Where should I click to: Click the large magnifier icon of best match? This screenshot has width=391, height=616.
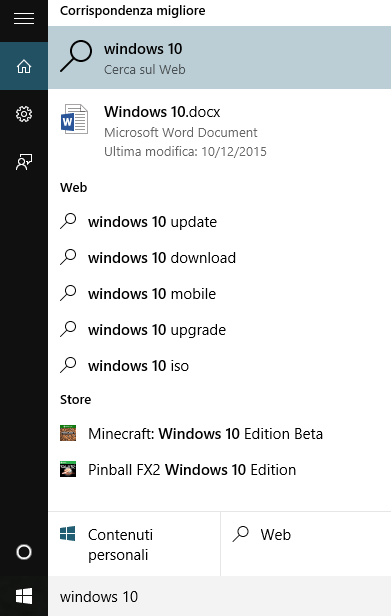tap(76, 57)
